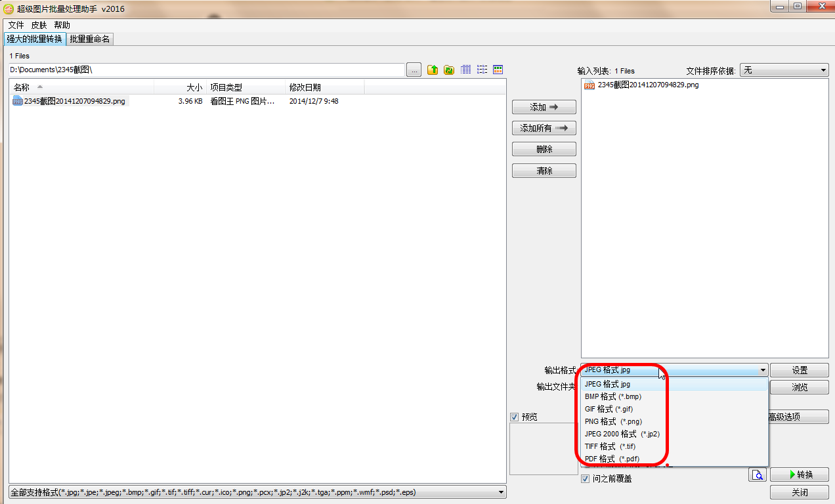The height and width of the screenshot is (504, 835).
Task: Open 高级选项 button
Action: click(x=798, y=417)
